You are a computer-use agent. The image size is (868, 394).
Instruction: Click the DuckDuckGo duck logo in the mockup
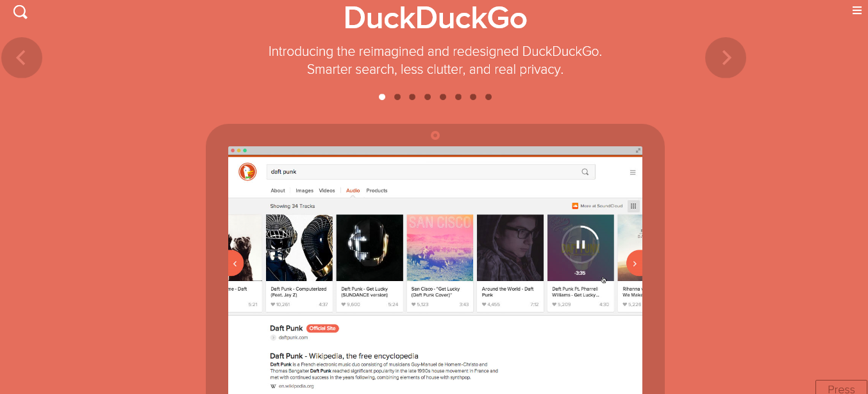(x=247, y=172)
